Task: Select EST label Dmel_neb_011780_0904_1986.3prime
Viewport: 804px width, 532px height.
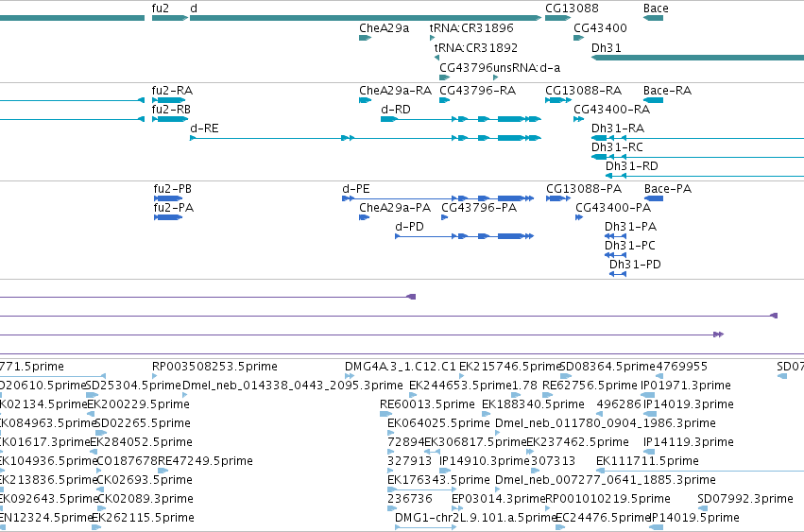Action: (605, 423)
